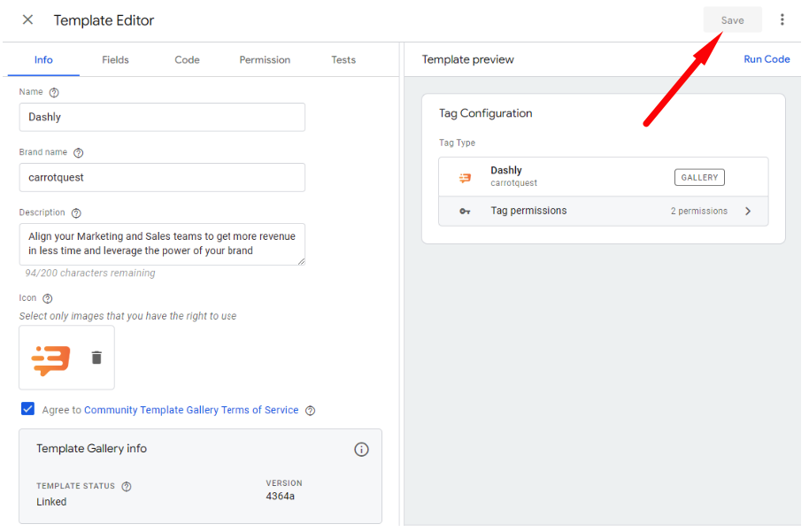The image size is (809, 532).
Task: Click the help icon next to Description
Action: [x=76, y=213]
